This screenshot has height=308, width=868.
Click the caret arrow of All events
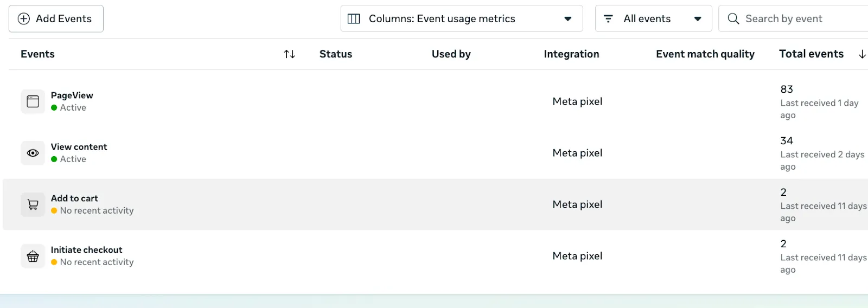click(x=698, y=19)
